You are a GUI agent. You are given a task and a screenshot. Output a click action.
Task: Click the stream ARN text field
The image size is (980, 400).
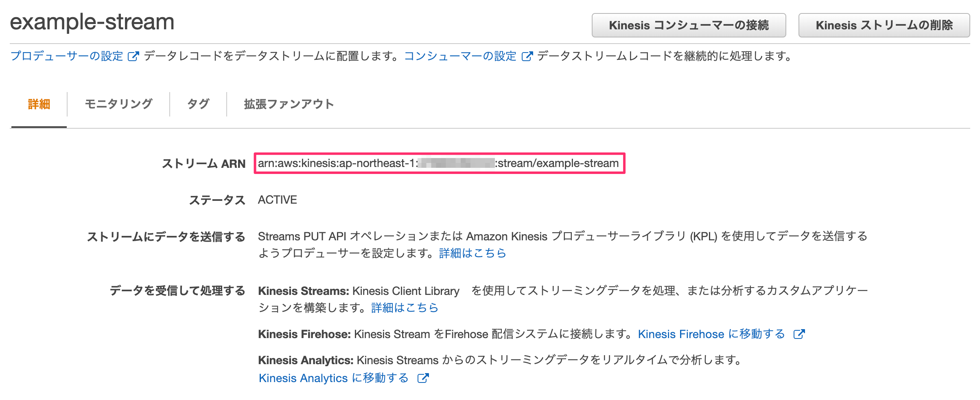(440, 163)
